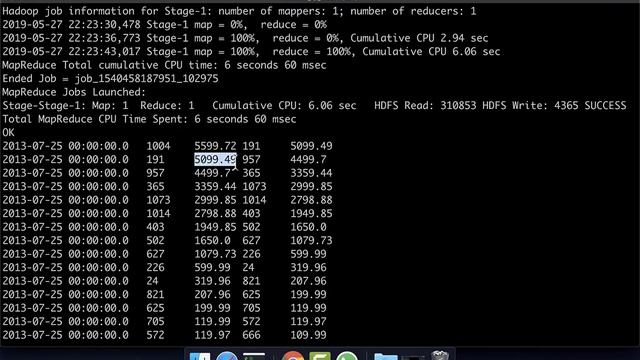Click 'Stage-Stage-1: Map: 1' text
Screen dimensions: 640x360
[65, 106]
